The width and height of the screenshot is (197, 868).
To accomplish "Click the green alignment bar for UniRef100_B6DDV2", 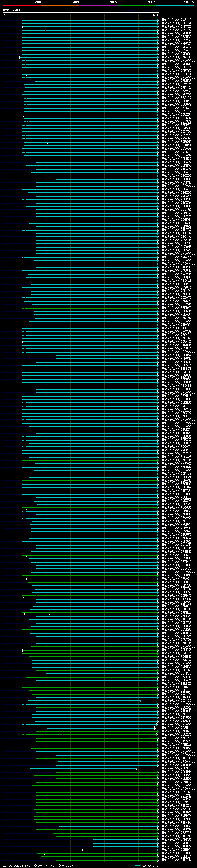I will coord(90,308).
